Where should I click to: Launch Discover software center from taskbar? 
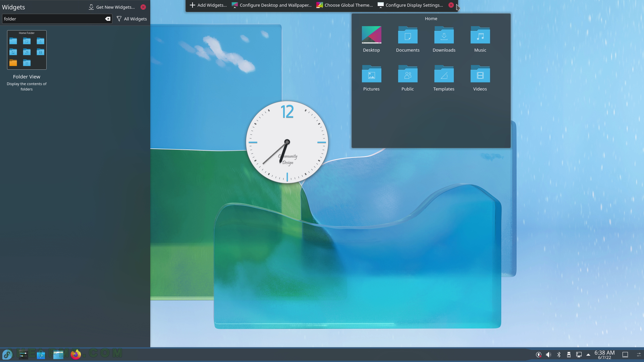pyautogui.click(x=41, y=354)
